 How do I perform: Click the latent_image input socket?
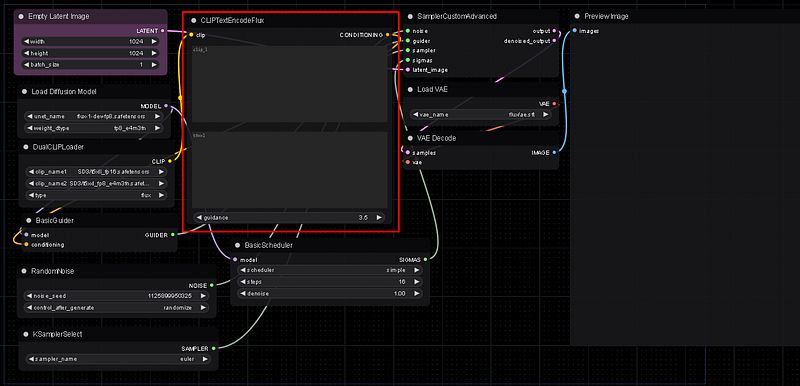tap(408, 70)
